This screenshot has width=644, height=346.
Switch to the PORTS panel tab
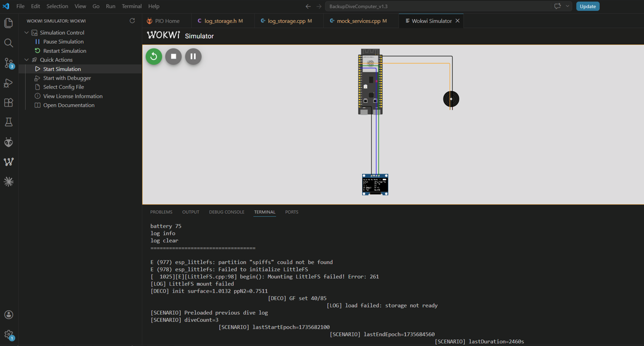coord(292,212)
